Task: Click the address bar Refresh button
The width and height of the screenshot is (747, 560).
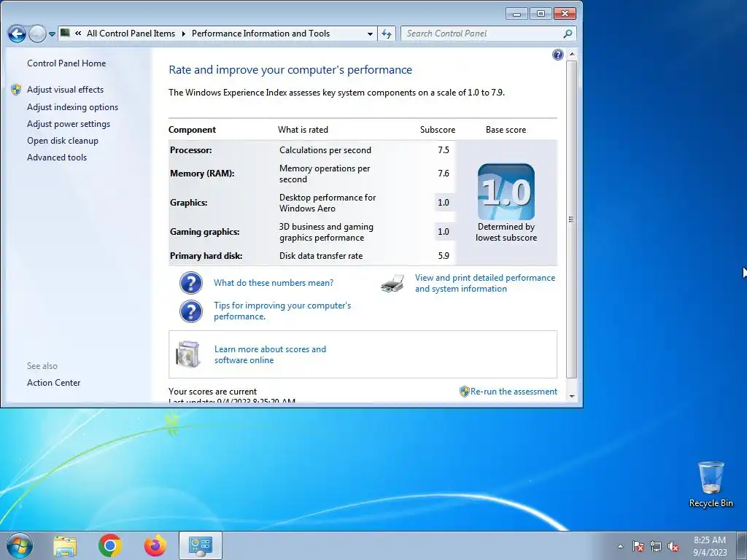Action: (x=387, y=34)
